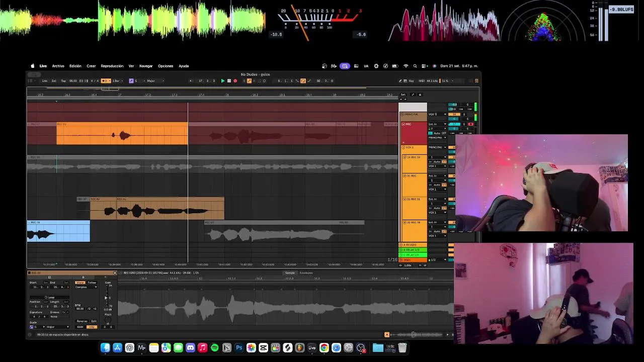Open the Navegar menu
Image resolution: width=644 pixels, height=362 pixels.
pyautogui.click(x=146, y=66)
